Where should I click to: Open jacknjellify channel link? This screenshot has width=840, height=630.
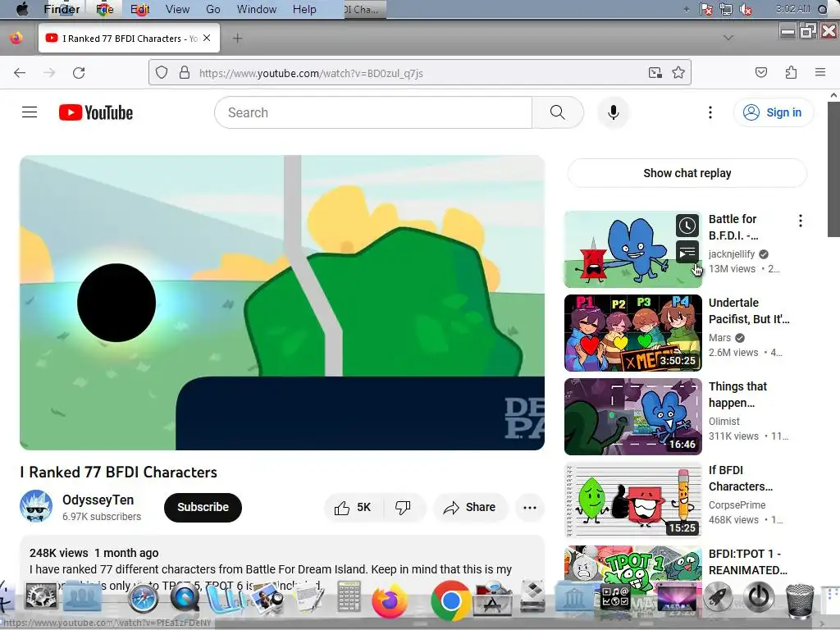(x=731, y=254)
